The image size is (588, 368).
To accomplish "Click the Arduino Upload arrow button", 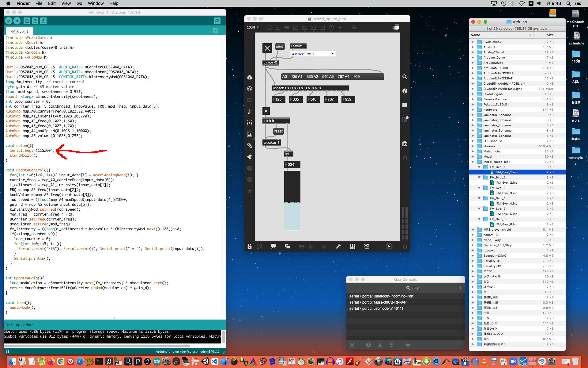I will (17, 21).
